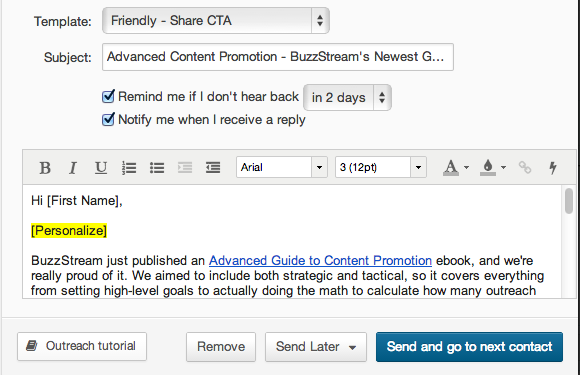
Task: Change the reminder delay from in 2 days
Action: [x=347, y=98]
